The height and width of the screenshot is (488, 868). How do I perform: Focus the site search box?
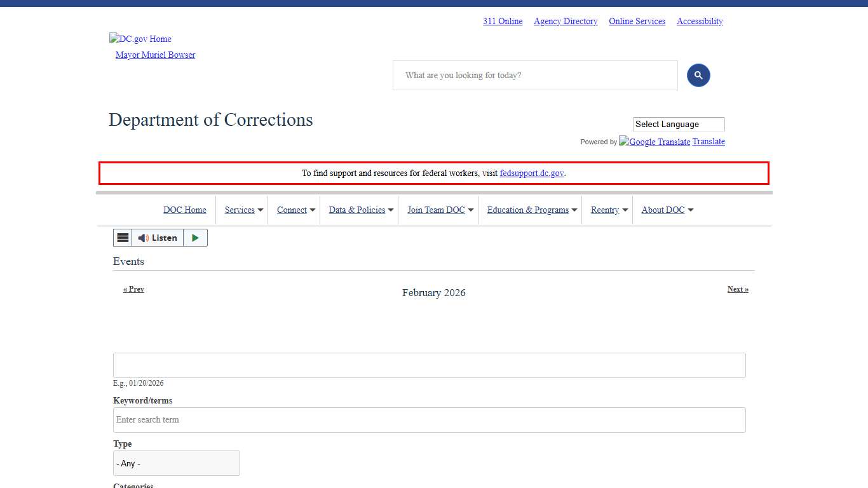(535, 76)
